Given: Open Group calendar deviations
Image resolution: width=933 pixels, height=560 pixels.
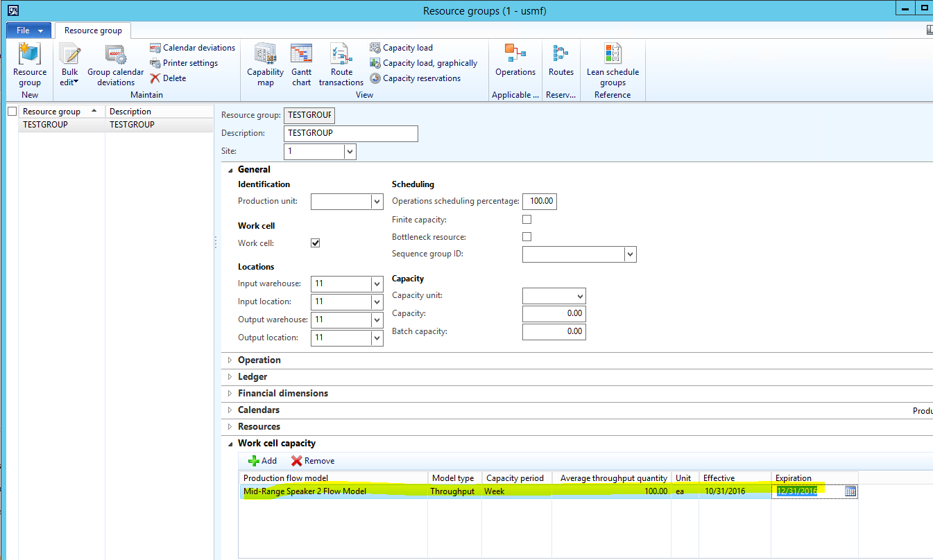Looking at the screenshot, I should point(115,55).
